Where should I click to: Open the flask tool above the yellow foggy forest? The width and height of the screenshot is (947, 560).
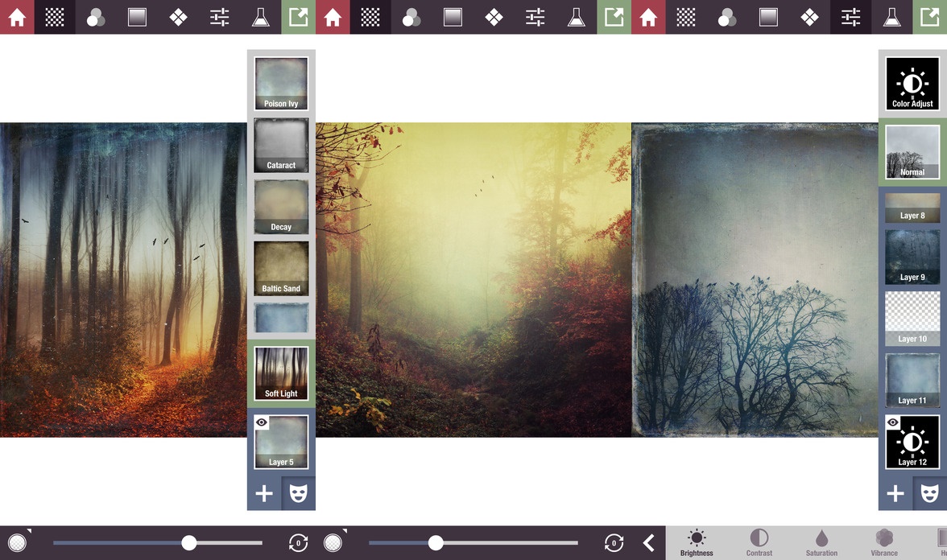tap(577, 17)
